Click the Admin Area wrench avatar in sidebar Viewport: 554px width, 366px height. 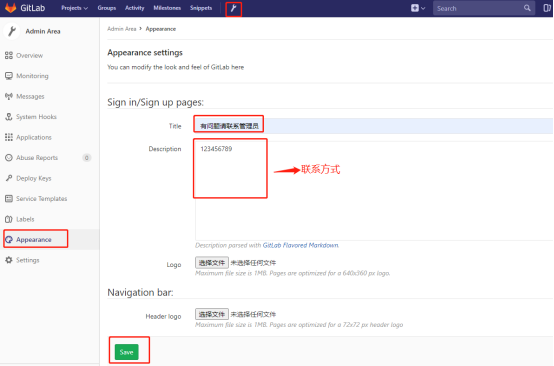12,31
